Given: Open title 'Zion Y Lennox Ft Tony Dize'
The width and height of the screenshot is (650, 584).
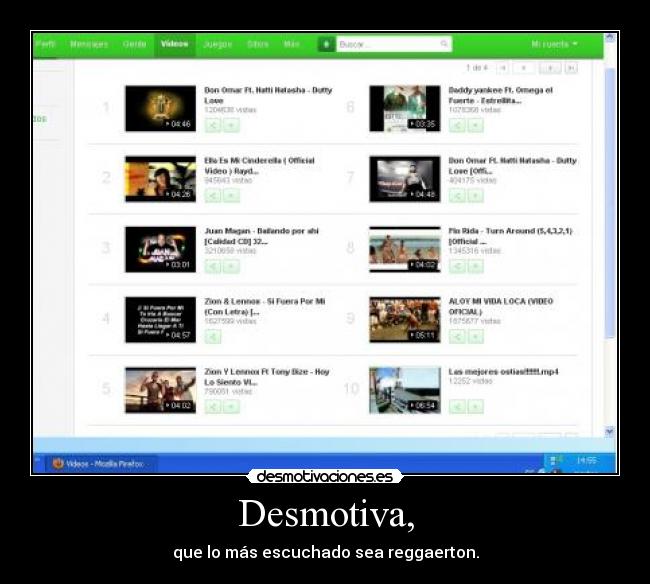Looking at the screenshot, I should 267,377.
